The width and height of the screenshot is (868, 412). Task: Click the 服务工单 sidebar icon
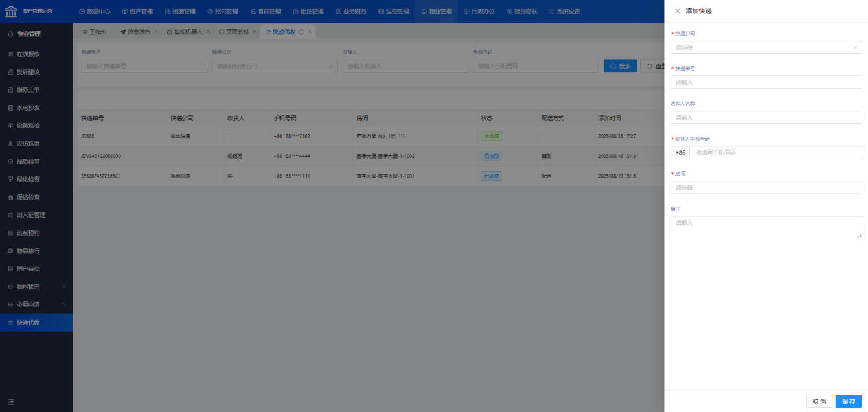point(10,90)
